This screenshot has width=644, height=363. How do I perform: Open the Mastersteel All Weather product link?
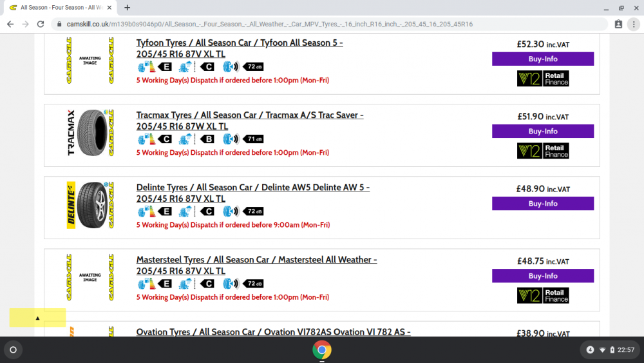pos(257,265)
